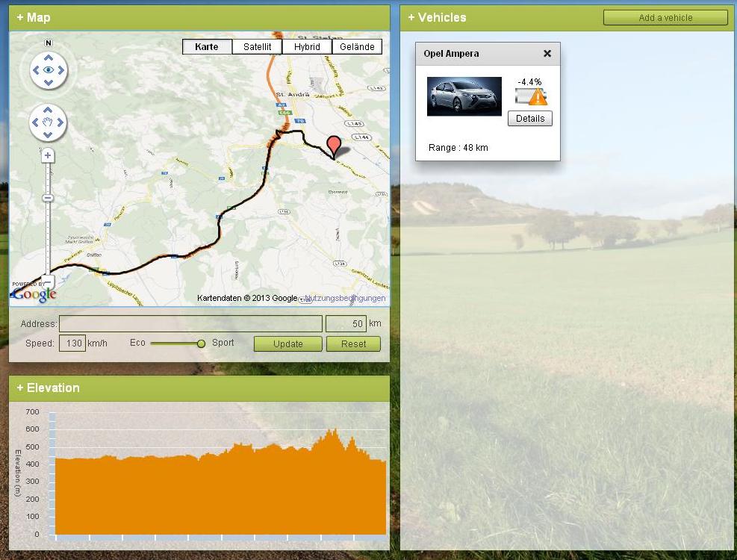Collapse the Vehicles panel header
Screen dimensions: 737x560
click(437, 17)
